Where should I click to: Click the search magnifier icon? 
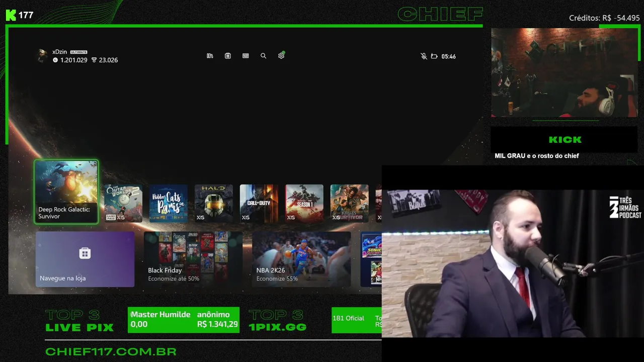[263, 56]
